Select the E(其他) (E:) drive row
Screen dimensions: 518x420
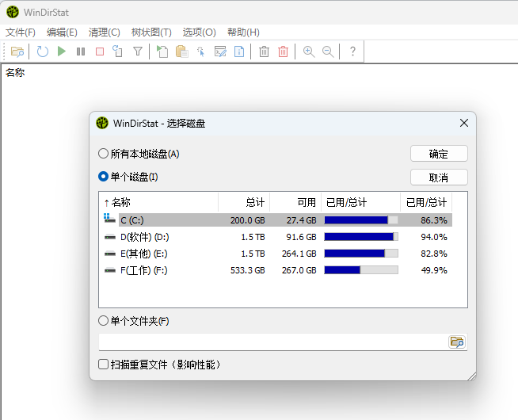(278, 254)
